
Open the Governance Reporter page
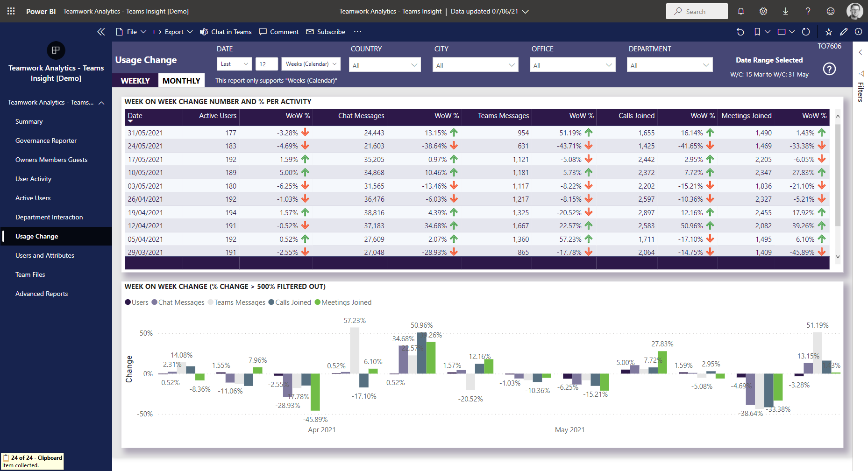tap(46, 141)
